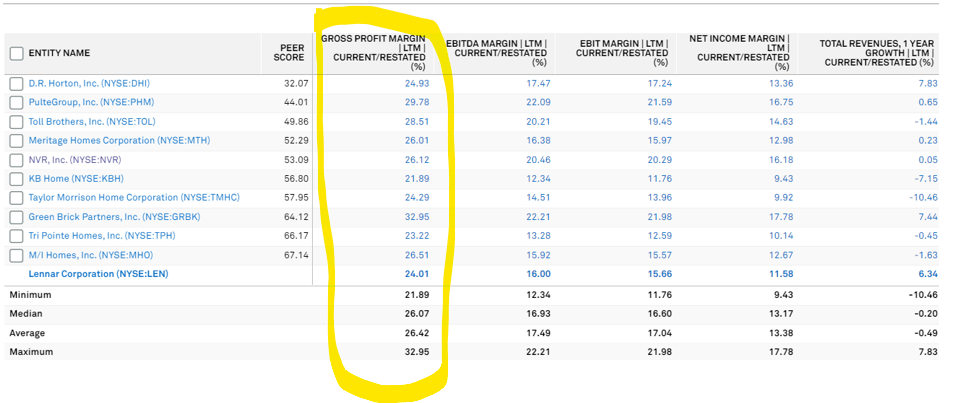961x403 pixels.
Task: Select the Median summary row label
Action: [26, 314]
